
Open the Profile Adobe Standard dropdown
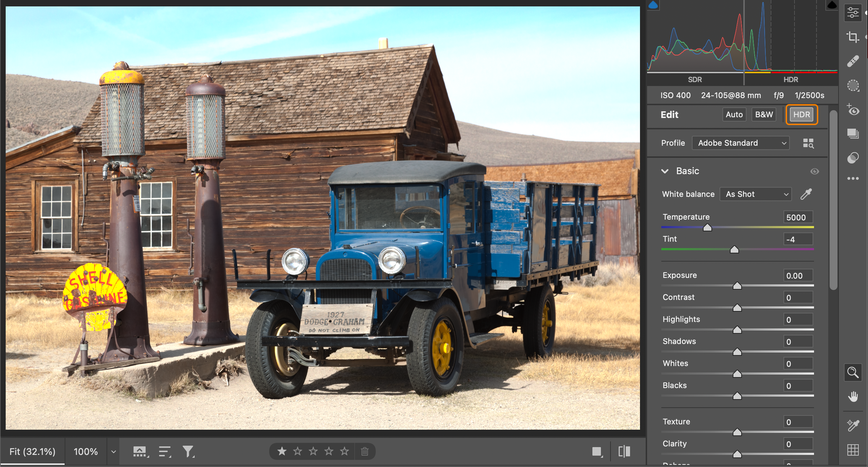[740, 143]
